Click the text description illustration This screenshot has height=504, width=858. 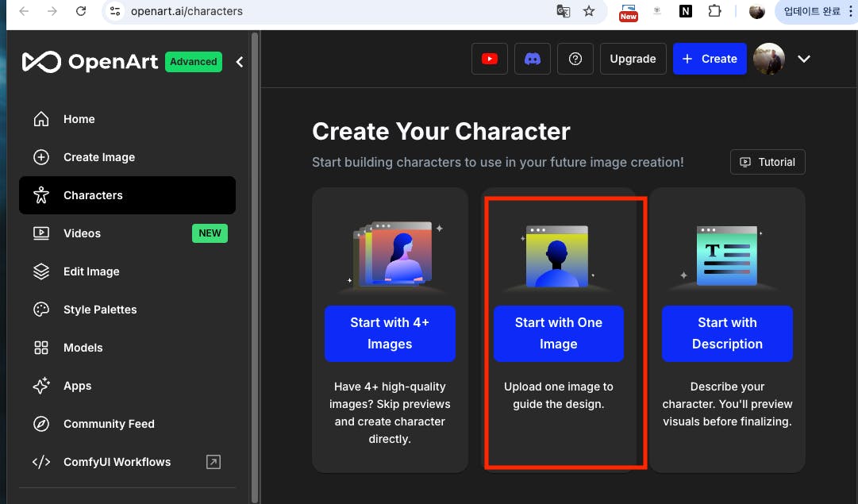tap(727, 256)
